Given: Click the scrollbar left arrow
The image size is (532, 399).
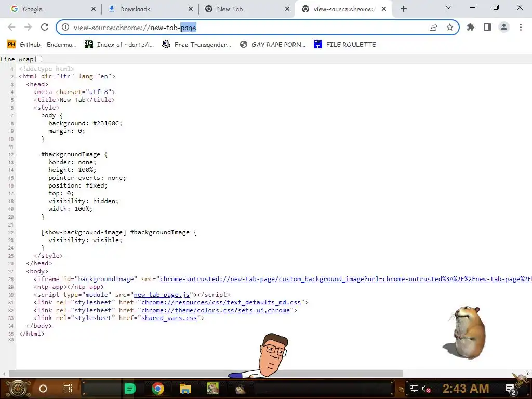Looking at the screenshot, I should pyautogui.click(x=4, y=374).
